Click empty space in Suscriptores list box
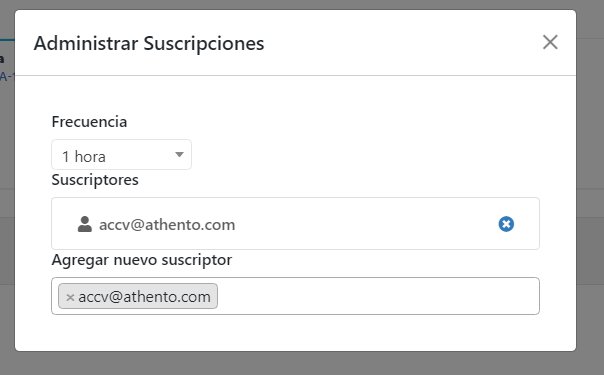This screenshot has width=604, height=375. [x=366, y=224]
